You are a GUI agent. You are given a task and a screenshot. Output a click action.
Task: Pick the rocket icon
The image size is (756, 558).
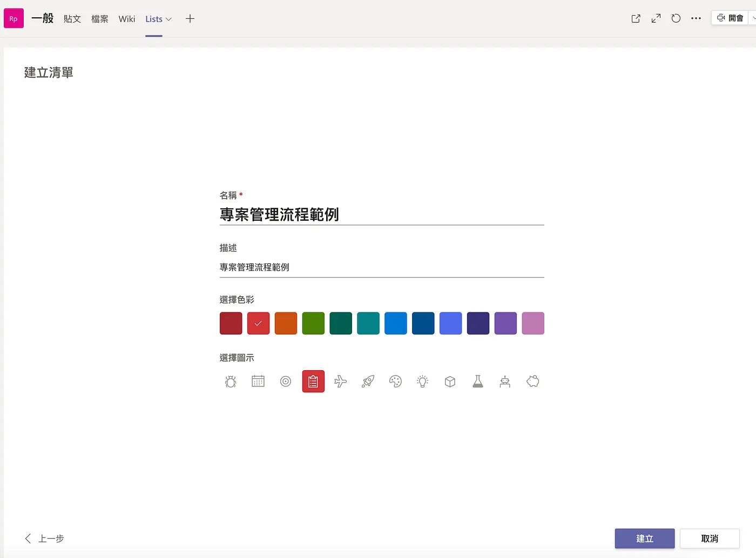pyautogui.click(x=368, y=382)
